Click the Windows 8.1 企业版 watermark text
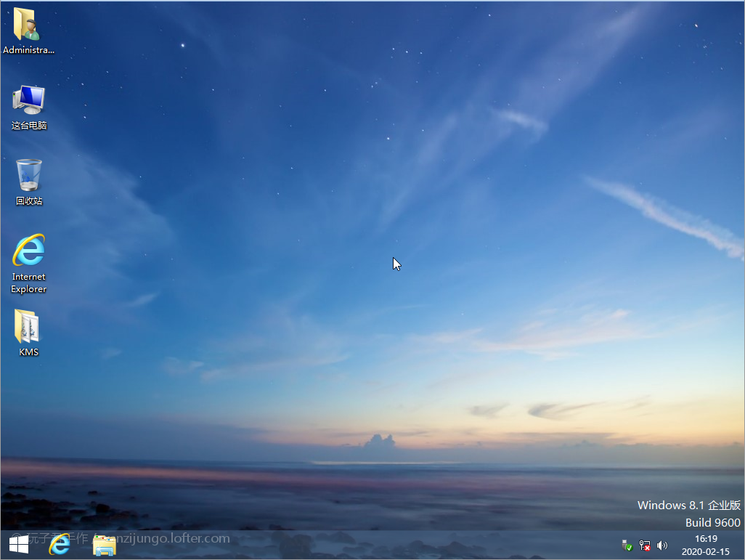The image size is (745, 560). point(688,505)
